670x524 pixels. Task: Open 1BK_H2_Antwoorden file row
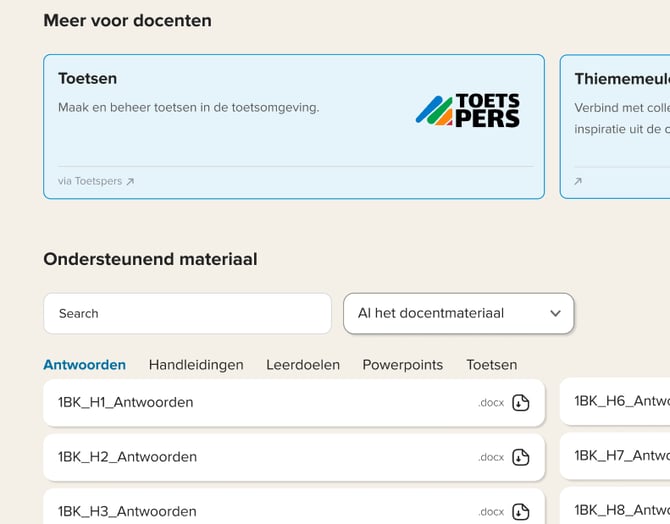(294, 457)
